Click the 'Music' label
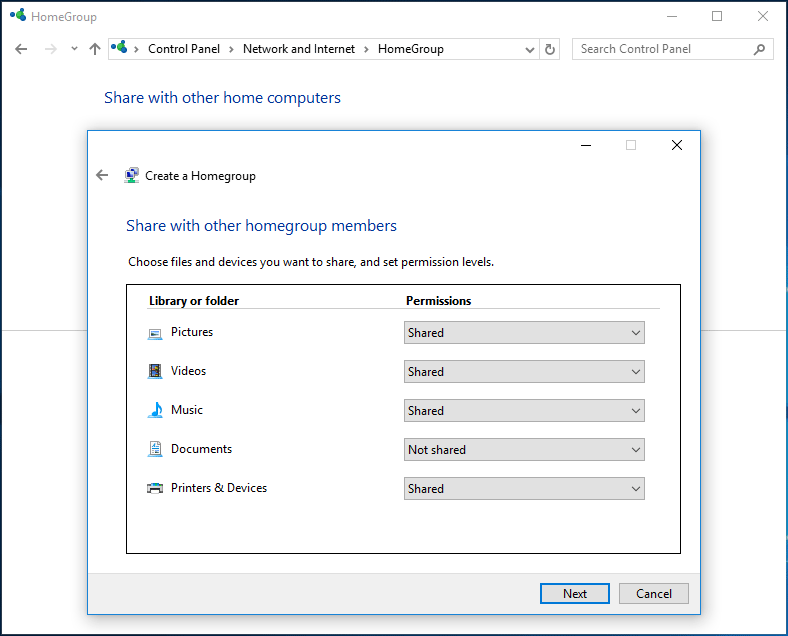788x636 pixels. pos(187,410)
